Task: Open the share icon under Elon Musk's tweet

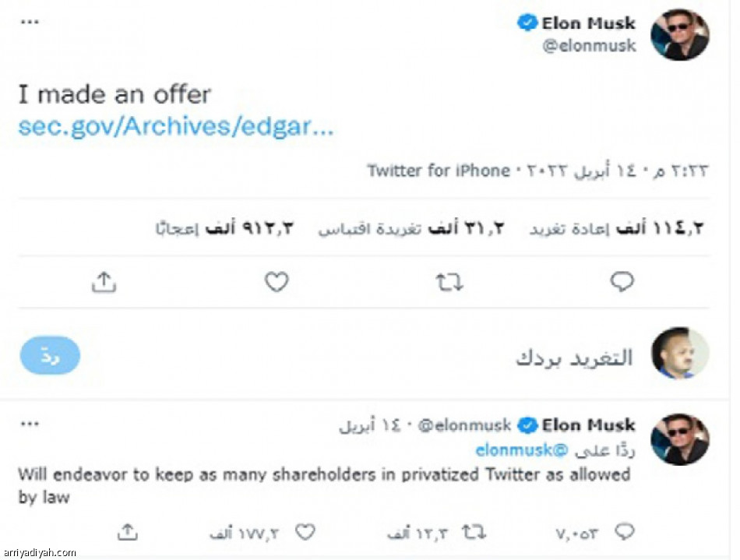Action: [102, 282]
